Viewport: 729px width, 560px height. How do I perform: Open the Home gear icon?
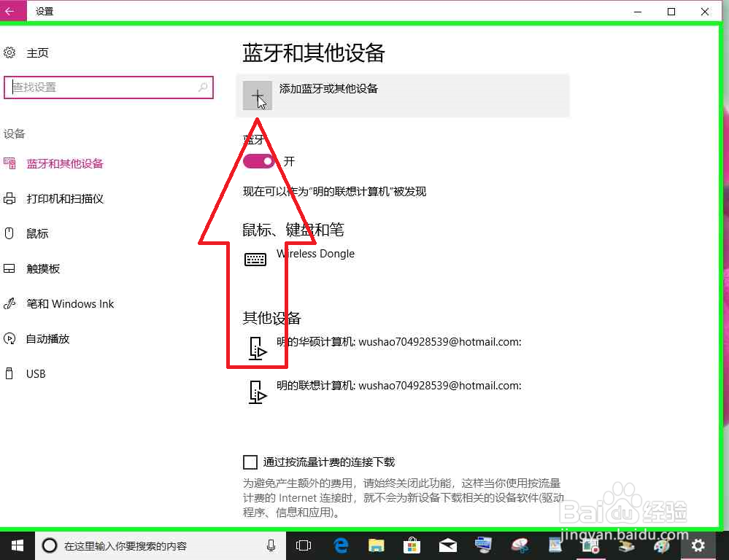pos(9,52)
